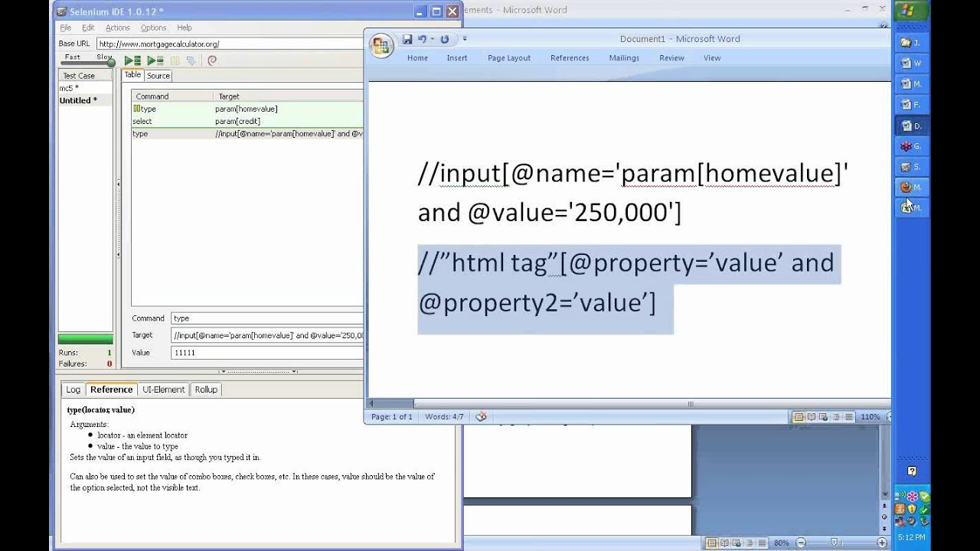Customize Word quick access toolbar dropdown

click(x=465, y=39)
